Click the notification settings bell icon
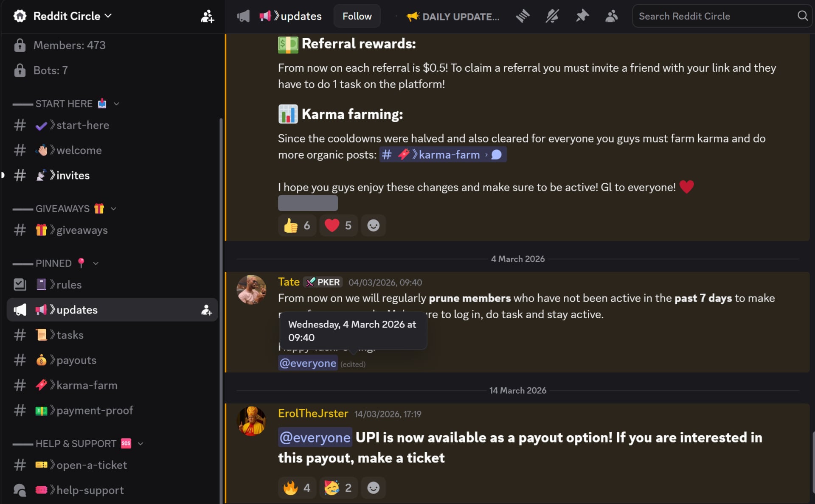The width and height of the screenshot is (815, 504). point(552,16)
